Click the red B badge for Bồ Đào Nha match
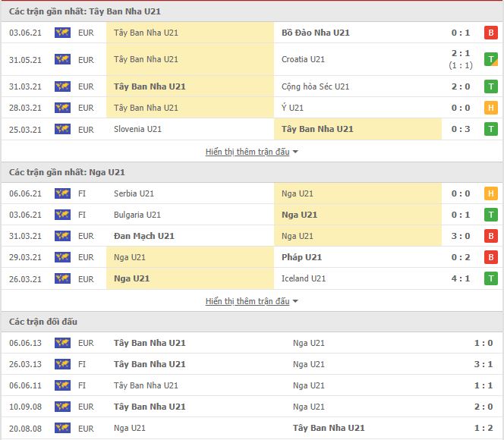 491,33
